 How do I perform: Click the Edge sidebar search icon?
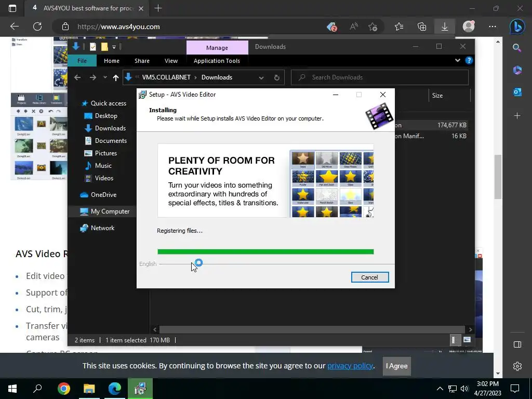[x=517, y=48]
